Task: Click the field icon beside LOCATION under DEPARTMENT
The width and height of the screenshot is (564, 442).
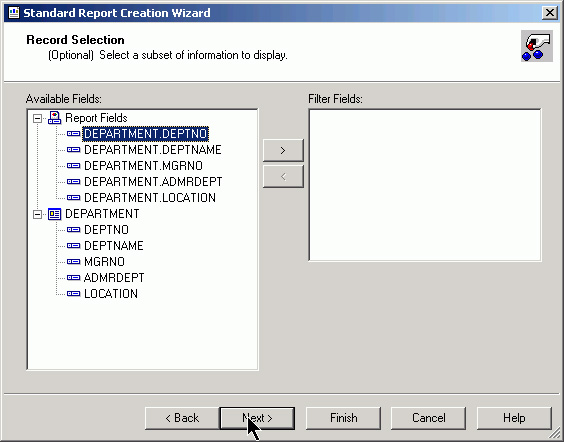Action: pos(73,294)
